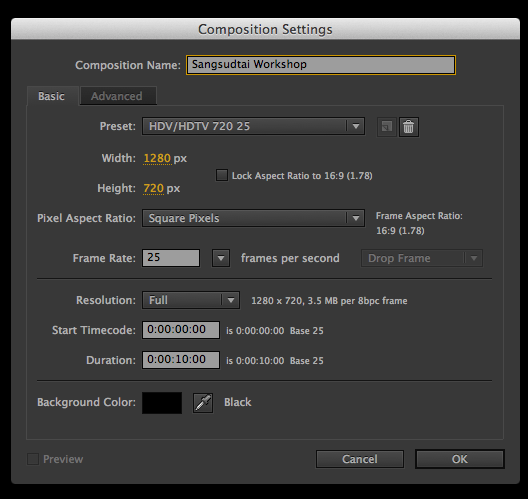Open the Drop Frame dropdown
This screenshot has height=499, width=528.
(x=422, y=258)
